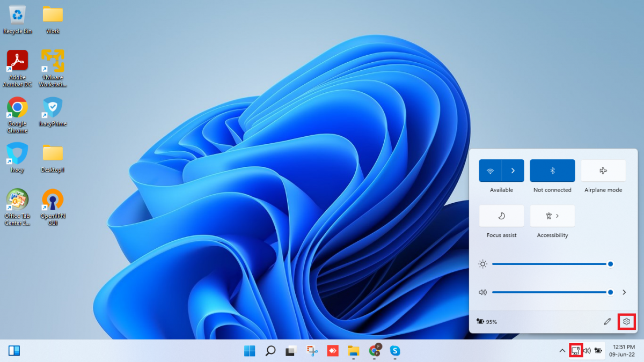Open the Windows Start menu
The width and height of the screenshot is (644, 362).
click(250, 351)
